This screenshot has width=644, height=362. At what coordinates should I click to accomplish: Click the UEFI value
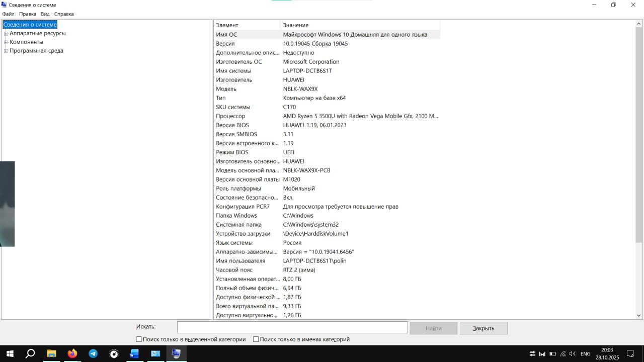coord(289,152)
